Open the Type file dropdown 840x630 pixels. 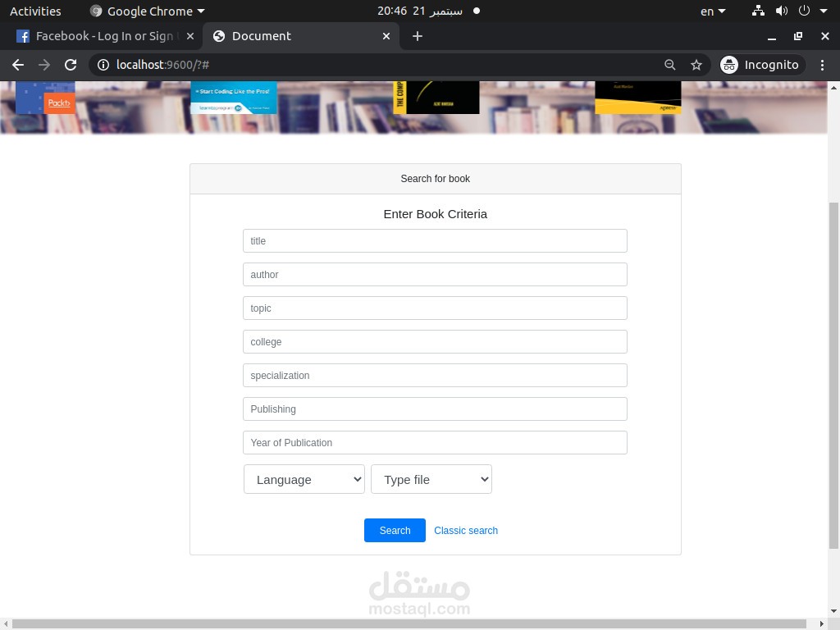tap(431, 479)
